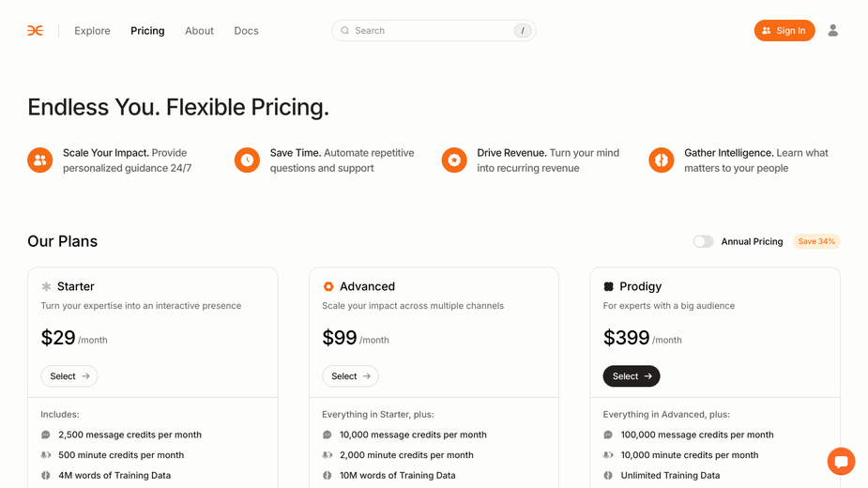This screenshot has height=488, width=868.
Task: Focus the Search input field
Action: 434,30
